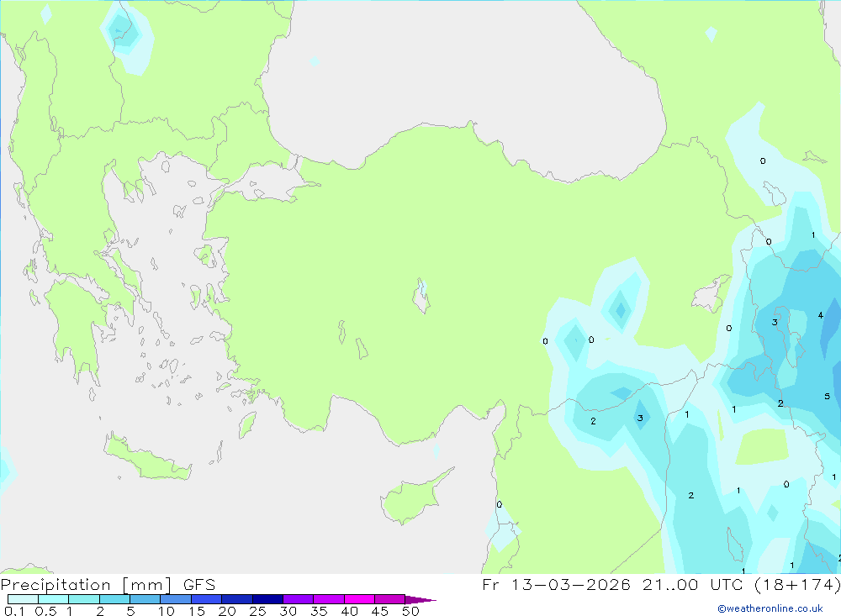Pick the 25–30 mm navy legend swatch
Screen dimensions: 841x616
[267, 599]
